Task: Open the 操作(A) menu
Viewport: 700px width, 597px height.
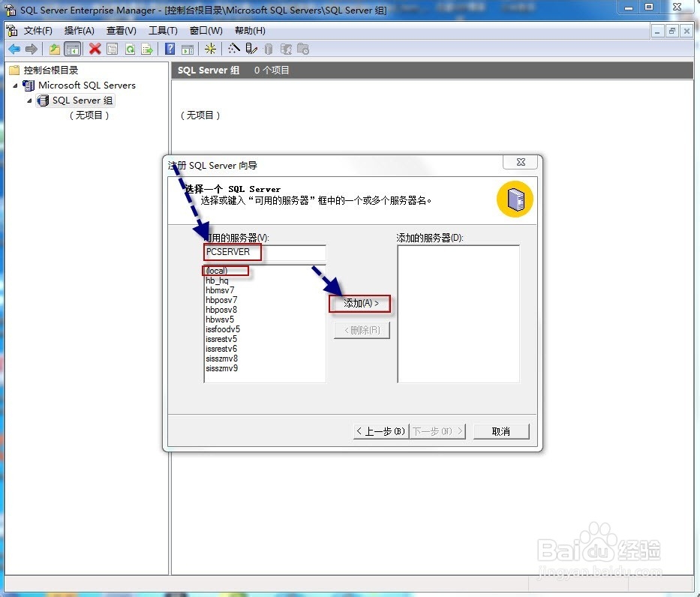Action: [79, 30]
